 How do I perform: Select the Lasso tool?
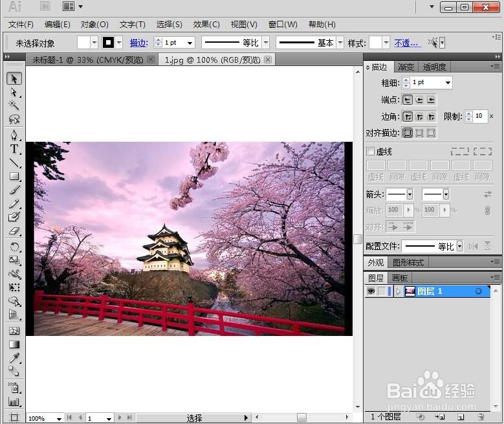point(14,119)
